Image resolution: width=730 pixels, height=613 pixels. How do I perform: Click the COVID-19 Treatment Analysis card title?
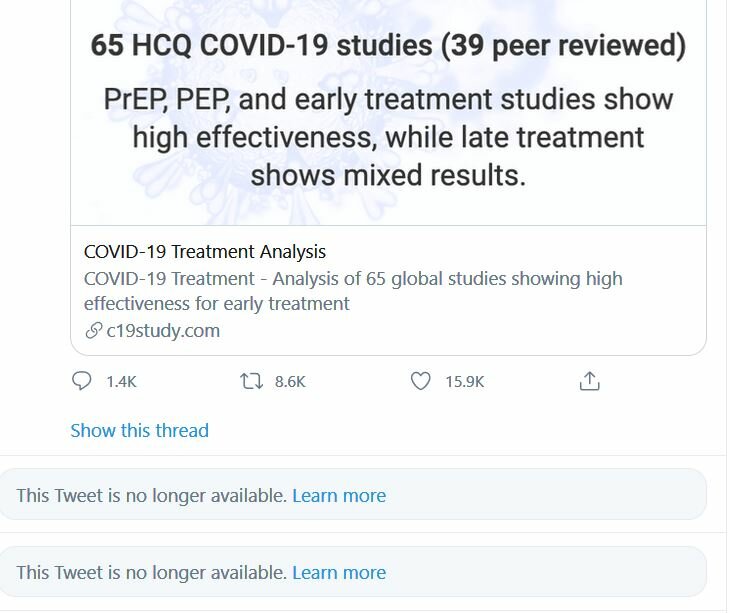205,252
